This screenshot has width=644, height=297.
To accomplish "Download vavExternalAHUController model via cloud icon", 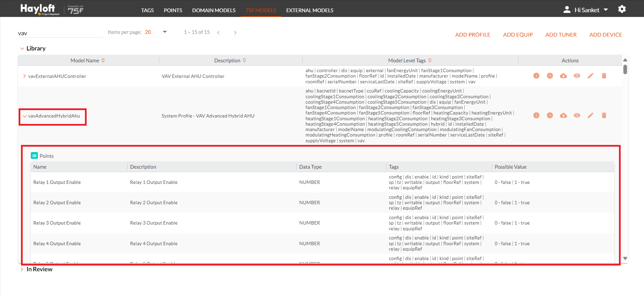I will coord(563,76).
